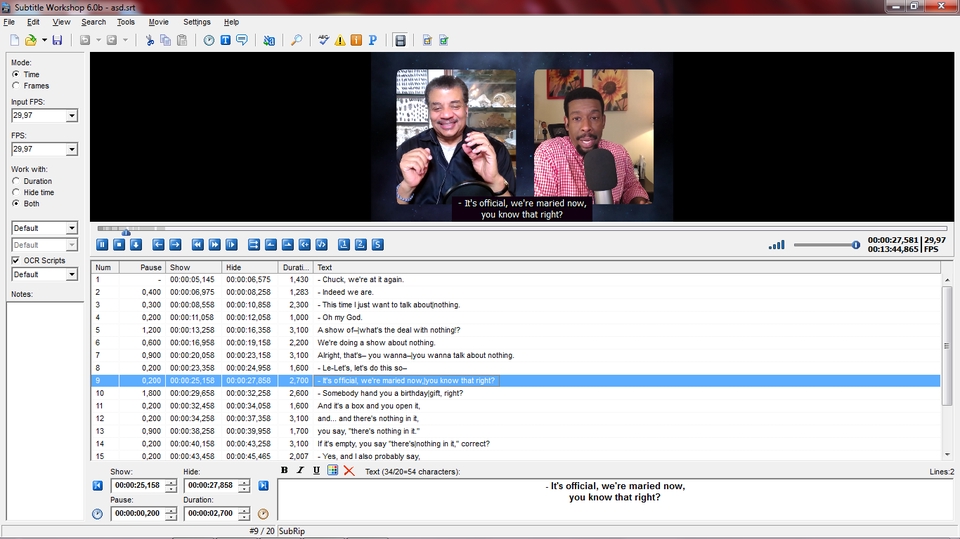
Task: Remove formatting with the red X icon
Action: tap(349, 470)
